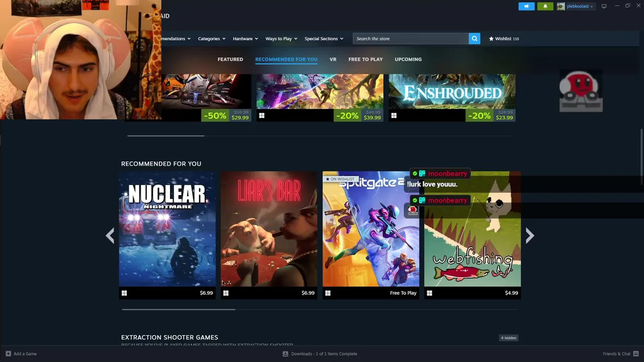Open the Enshrouded sale card
Viewport: 644px width, 362px height.
(x=452, y=98)
